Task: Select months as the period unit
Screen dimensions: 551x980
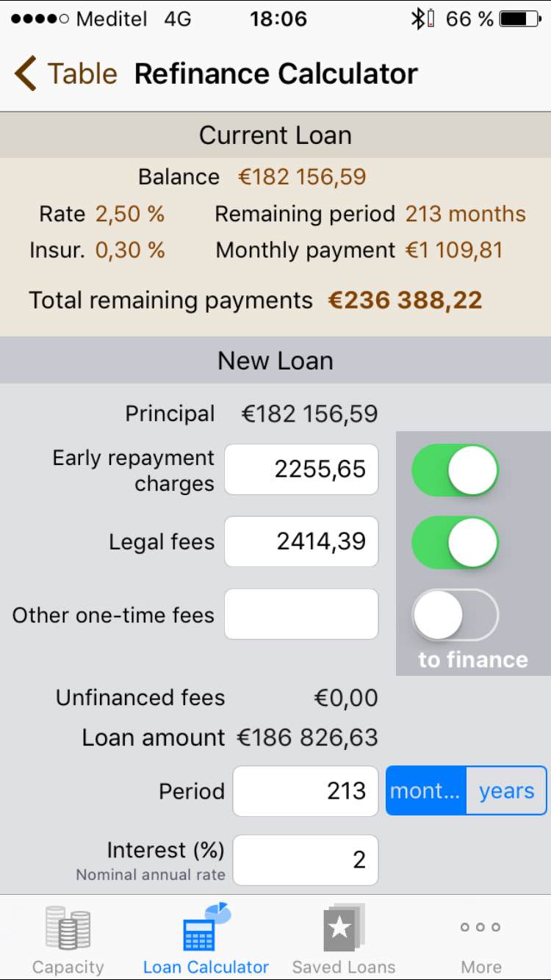Action: coord(426,791)
